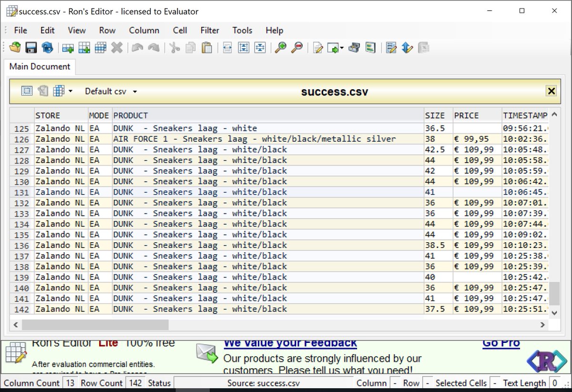Screen dimensions: 572x392
Task: Click the vertical scrollbar down arrow
Action: [x=554, y=313]
